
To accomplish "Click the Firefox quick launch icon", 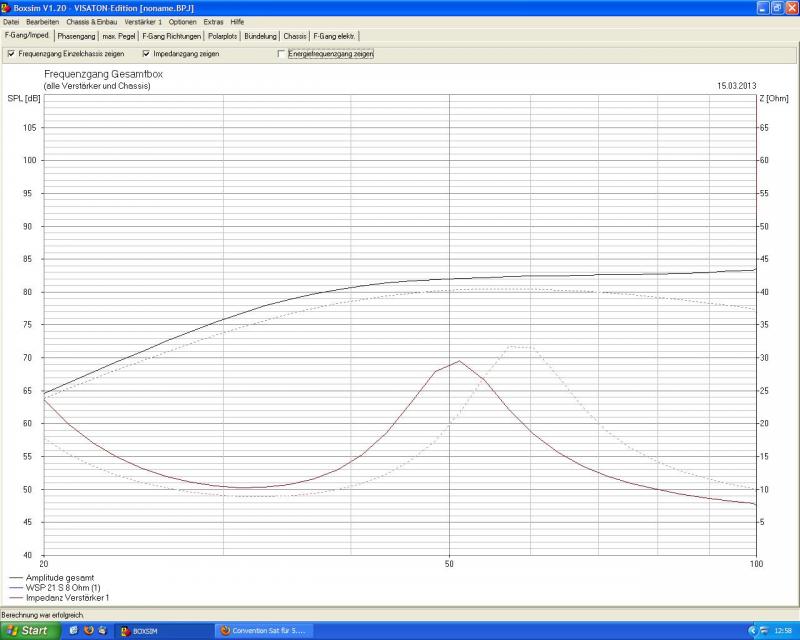I will (88, 630).
